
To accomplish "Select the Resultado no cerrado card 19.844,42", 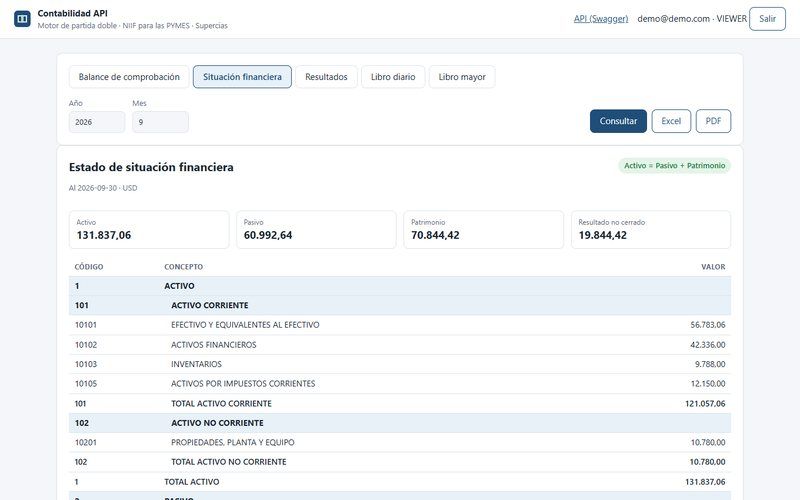I will pyautogui.click(x=651, y=230).
